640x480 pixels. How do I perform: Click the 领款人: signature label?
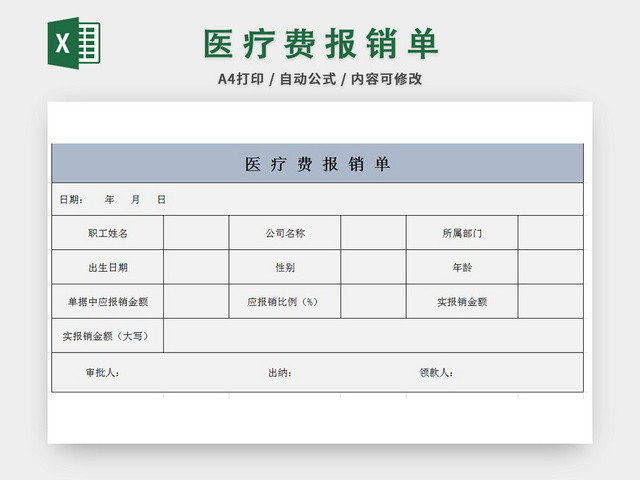coord(436,372)
